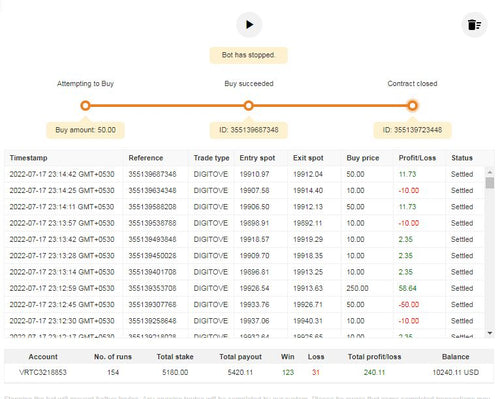Select reference 355139450028
Screen dimensions: 500x399
[152, 256]
